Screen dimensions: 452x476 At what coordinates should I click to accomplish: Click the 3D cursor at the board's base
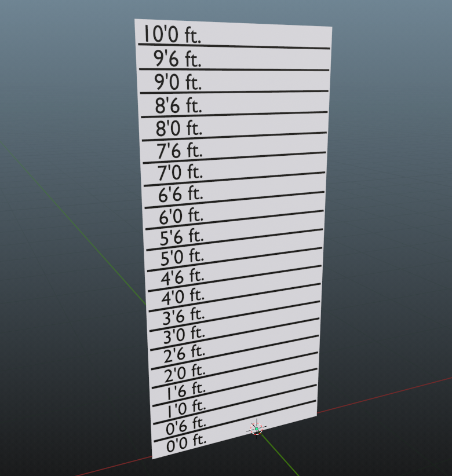click(x=257, y=429)
